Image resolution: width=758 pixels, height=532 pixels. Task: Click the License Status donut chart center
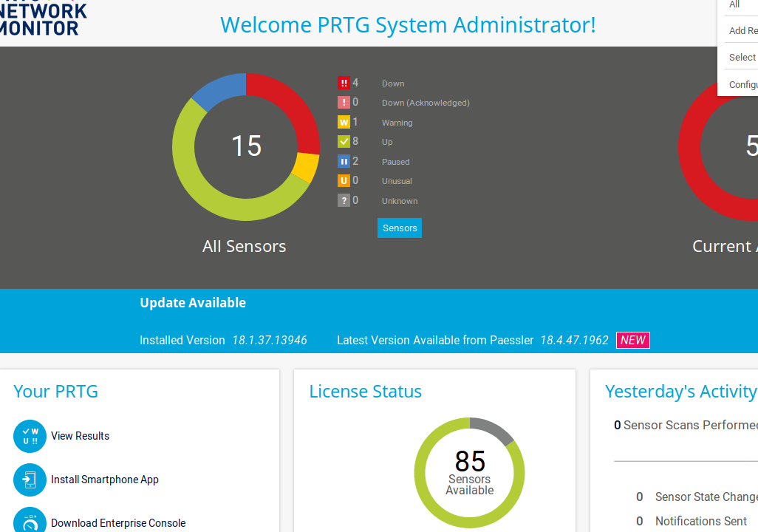click(x=469, y=473)
